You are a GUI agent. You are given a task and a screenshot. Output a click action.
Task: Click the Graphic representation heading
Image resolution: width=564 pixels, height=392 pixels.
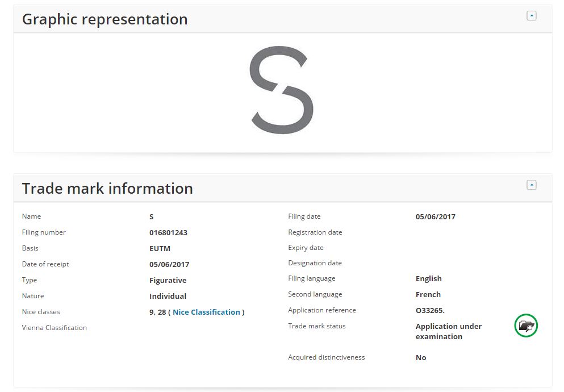pyautogui.click(x=105, y=19)
